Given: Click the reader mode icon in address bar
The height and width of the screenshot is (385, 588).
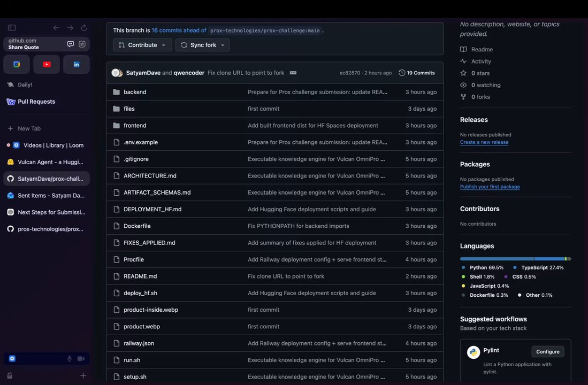Looking at the screenshot, I should click(82, 44).
